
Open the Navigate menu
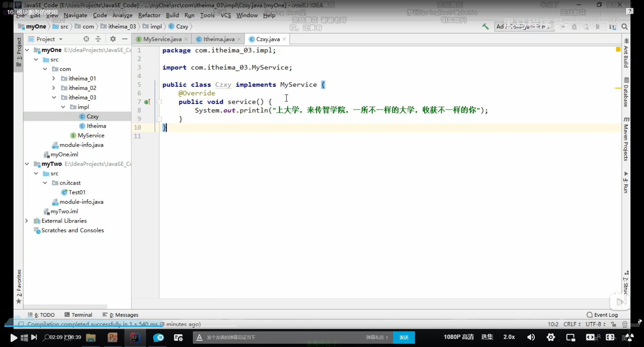[75, 15]
